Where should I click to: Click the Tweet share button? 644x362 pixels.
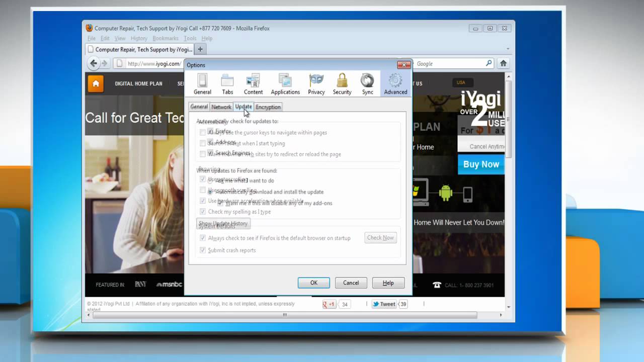(x=384, y=304)
